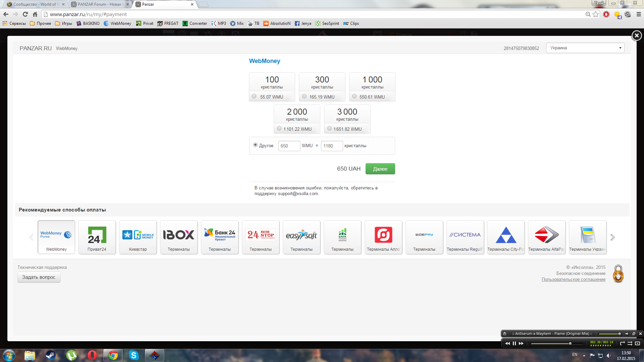Click the browser address bar
This screenshot has width=644, height=362.
point(315,14)
